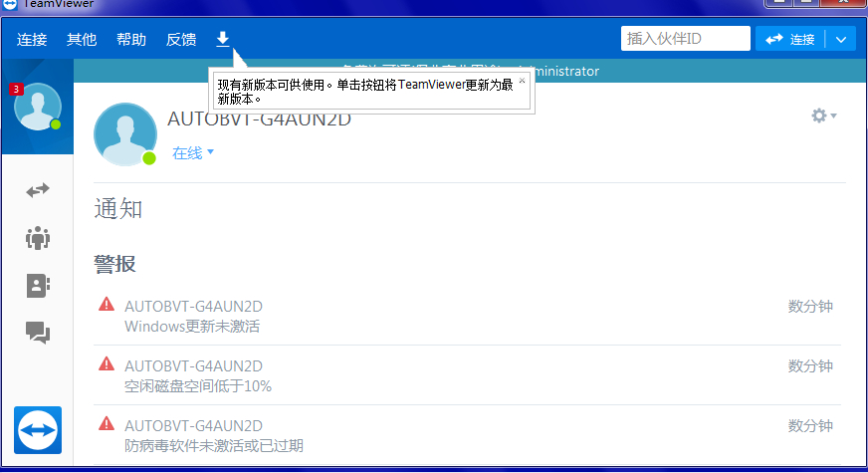Click the TeamViewer logo at sidebar bottom
Screen dimensions: 868x473
click(38, 430)
